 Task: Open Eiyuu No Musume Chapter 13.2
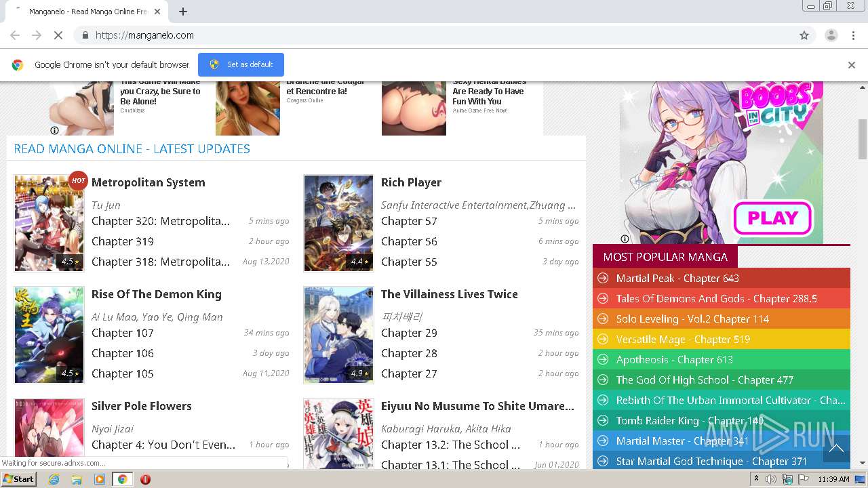[450, 445]
